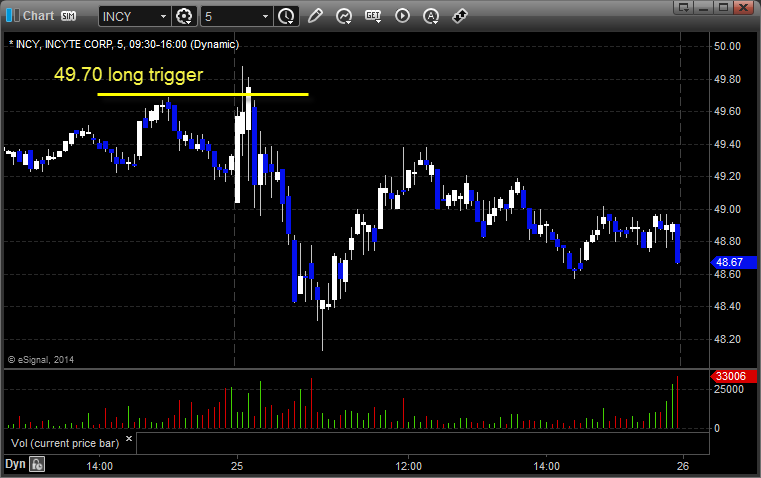Select the pencil drawing tool
The image size is (761, 478).
(315, 16)
